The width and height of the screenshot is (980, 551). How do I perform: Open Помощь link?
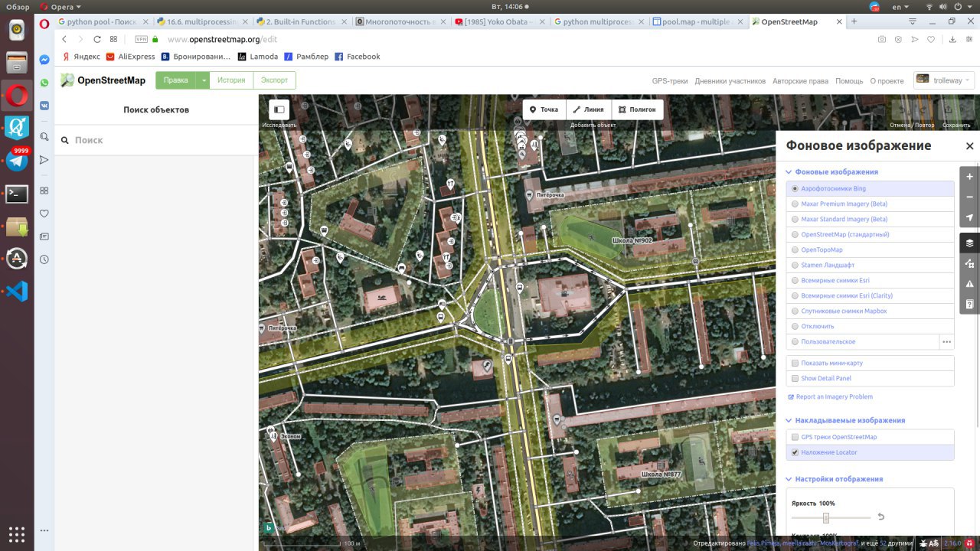(849, 80)
